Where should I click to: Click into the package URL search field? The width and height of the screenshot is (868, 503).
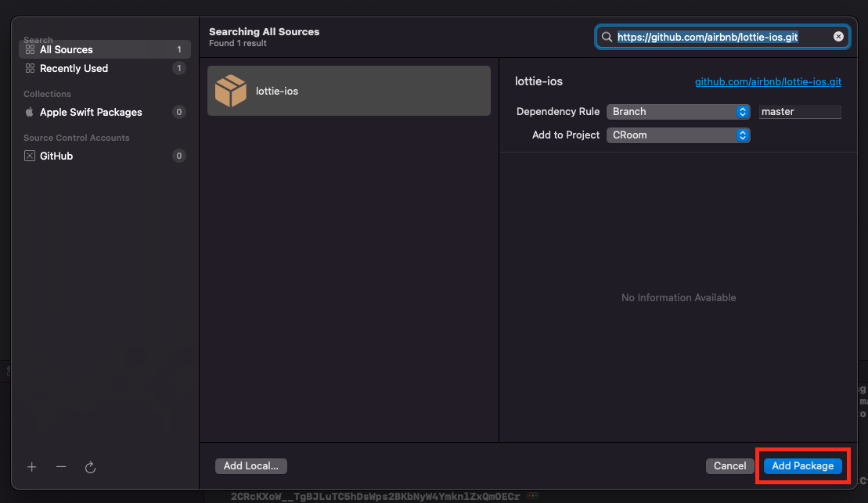point(722,37)
